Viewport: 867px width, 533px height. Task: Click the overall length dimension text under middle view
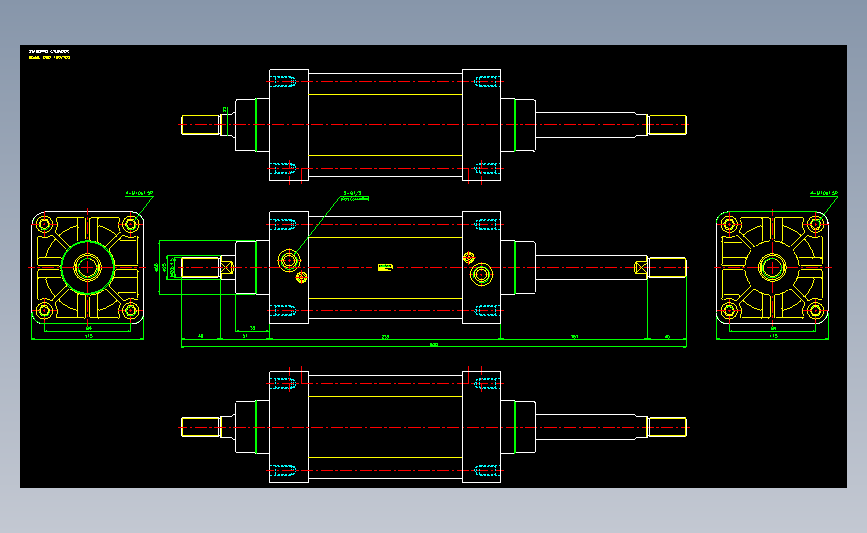click(x=434, y=344)
